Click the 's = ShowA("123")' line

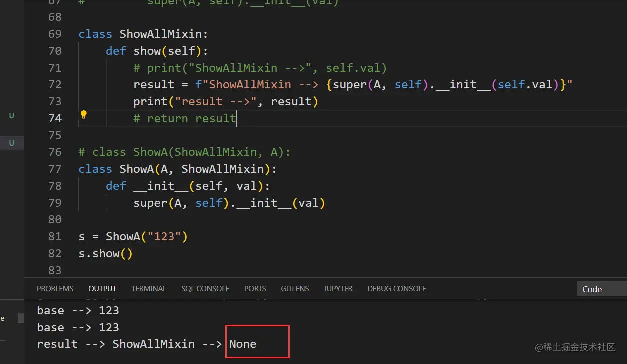tap(133, 237)
